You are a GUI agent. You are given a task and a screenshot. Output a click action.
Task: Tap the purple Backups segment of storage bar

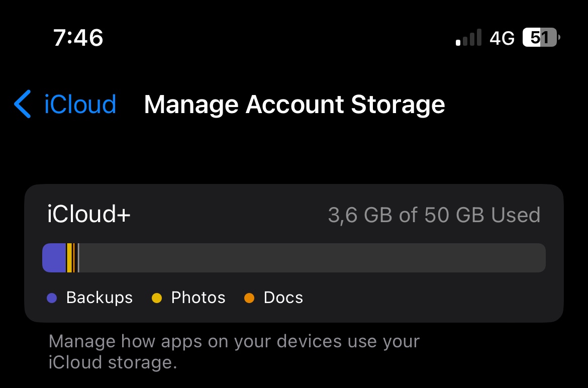click(x=54, y=258)
